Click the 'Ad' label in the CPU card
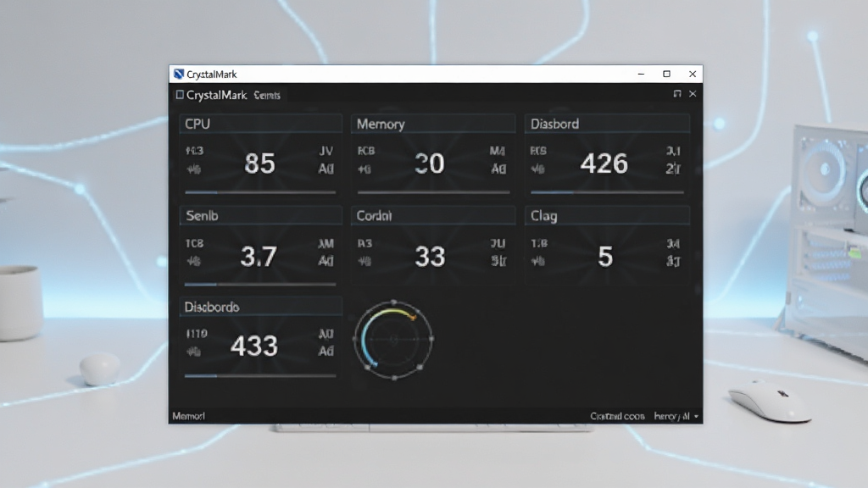Image resolution: width=868 pixels, height=488 pixels. point(326,169)
